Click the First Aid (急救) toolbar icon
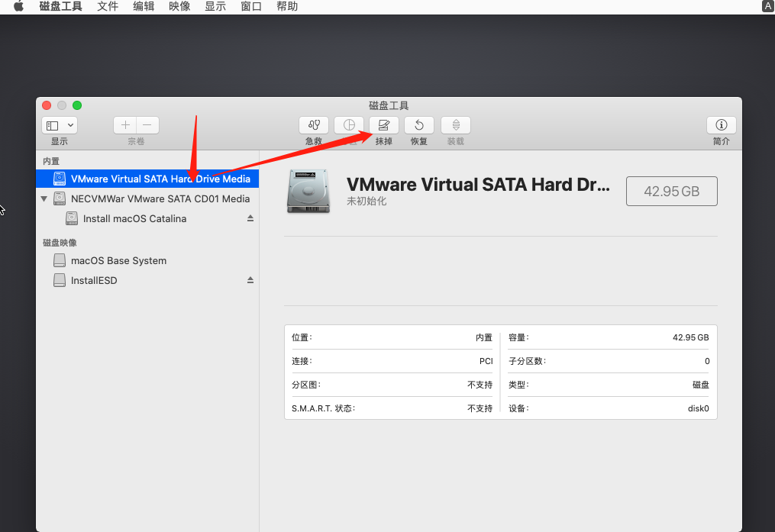The height and width of the screenshot is (532, 775). 313,125
